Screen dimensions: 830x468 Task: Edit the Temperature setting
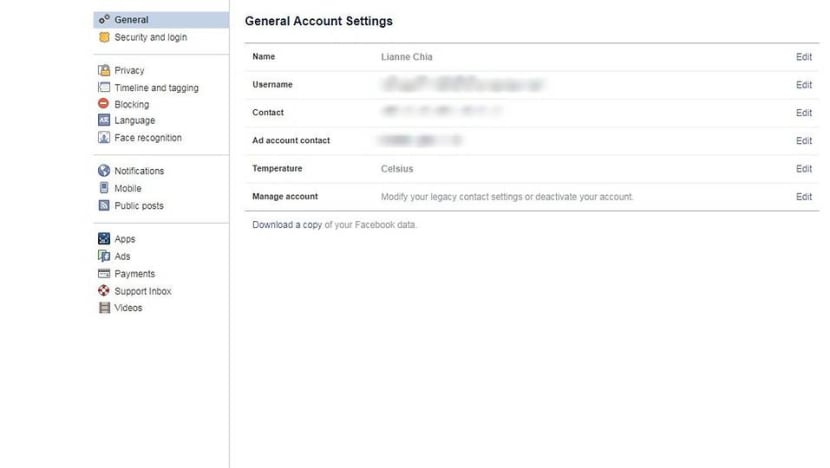(x=803, y=169)
